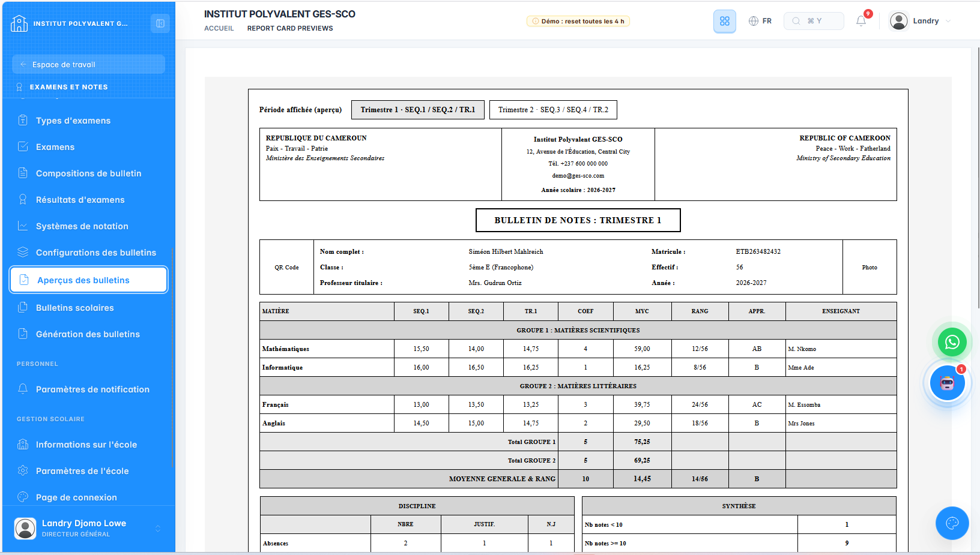Click the Démo reset notice badge
980x555 pixels.
pos(578,21)
